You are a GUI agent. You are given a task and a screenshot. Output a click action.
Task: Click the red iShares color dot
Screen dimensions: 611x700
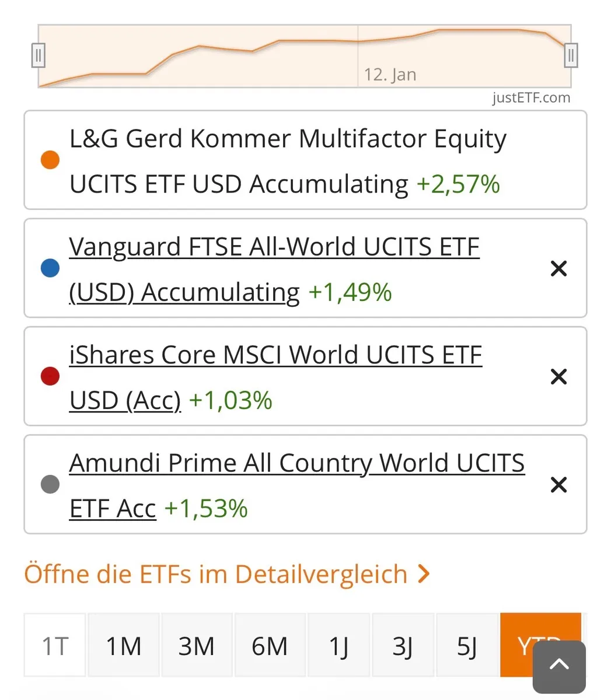click(50, 376)
